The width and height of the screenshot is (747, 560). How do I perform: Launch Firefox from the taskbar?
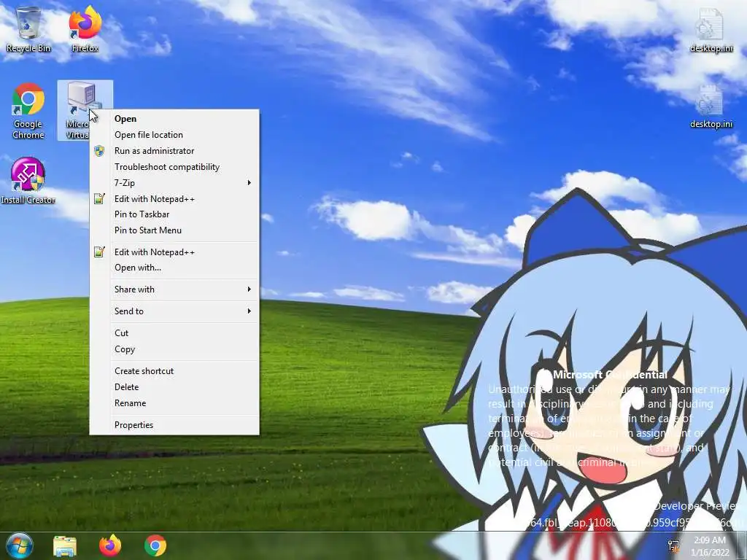pyautogui.click(x=110, y=545)
